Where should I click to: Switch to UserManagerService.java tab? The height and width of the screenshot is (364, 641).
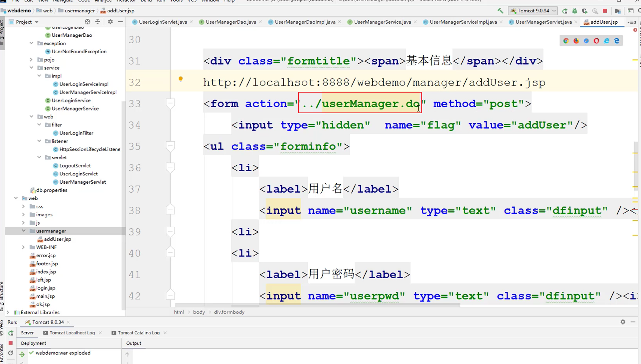[x=382, y=22]
